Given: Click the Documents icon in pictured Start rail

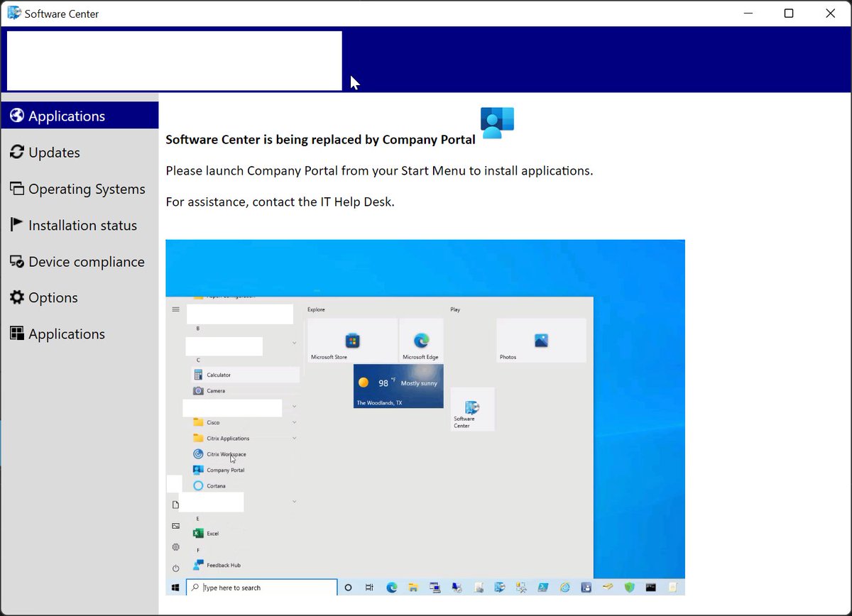Looking at the screenshot, I should 175,505.
